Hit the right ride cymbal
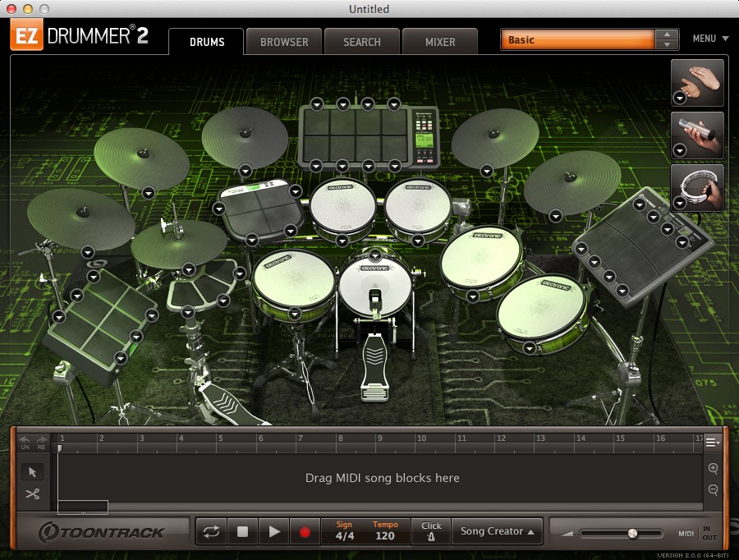Screen dimensions: 739x560 (x=572, y=182)
